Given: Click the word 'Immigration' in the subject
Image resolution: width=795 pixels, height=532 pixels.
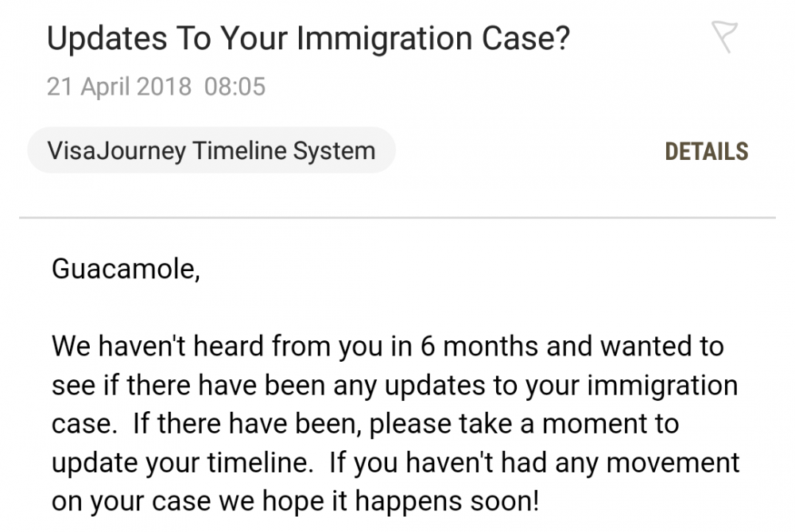Looking at the screenshot, I should tap(384, 40).
